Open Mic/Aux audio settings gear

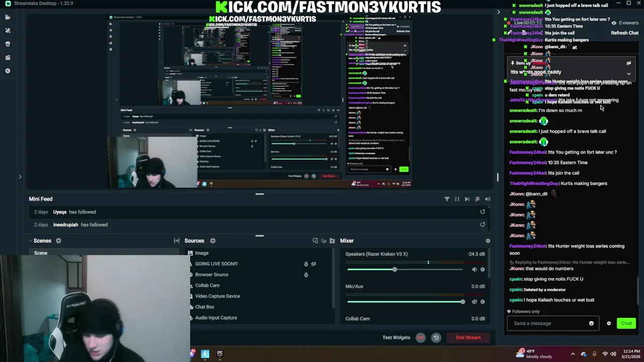[x=482, y=302]
